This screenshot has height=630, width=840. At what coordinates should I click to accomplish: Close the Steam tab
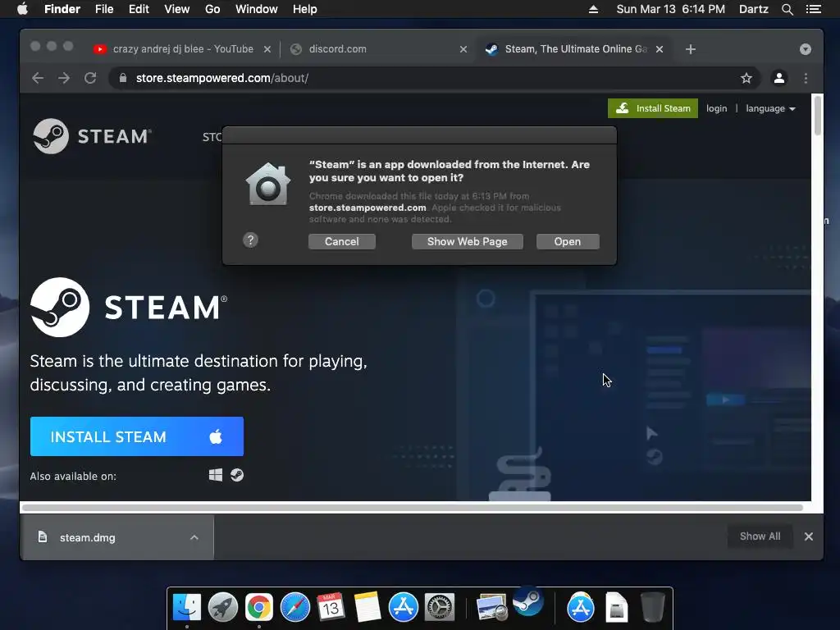coord(660,49)
